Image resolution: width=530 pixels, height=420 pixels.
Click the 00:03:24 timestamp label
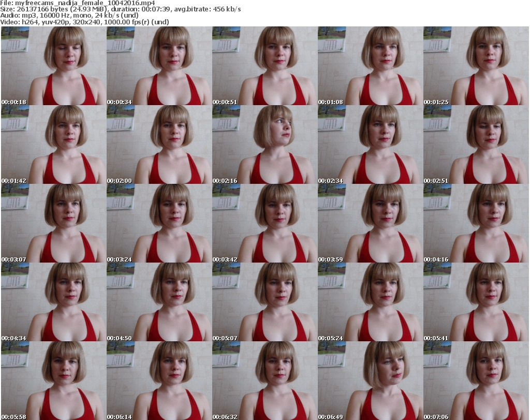coord(120,259)
